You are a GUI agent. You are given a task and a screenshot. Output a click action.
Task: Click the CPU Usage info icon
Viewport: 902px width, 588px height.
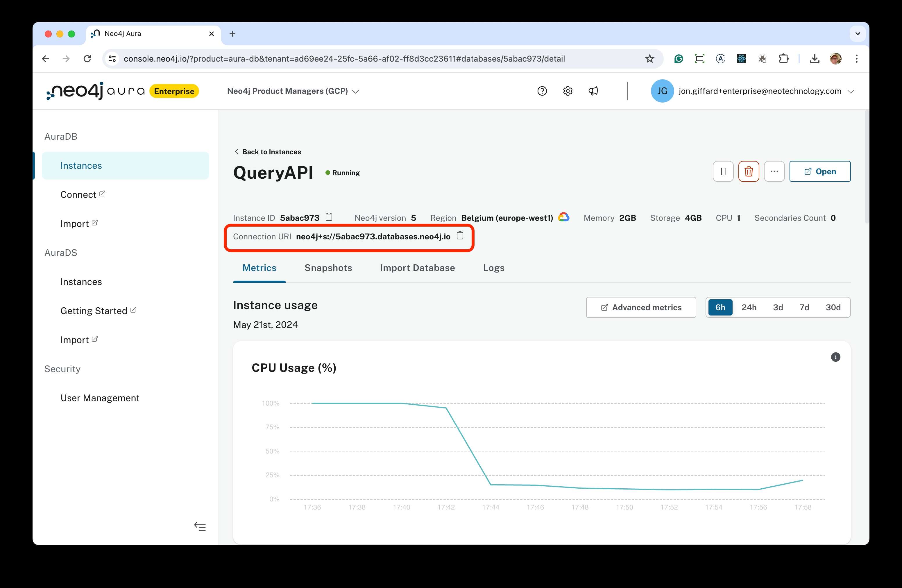[x=835, y=357]
